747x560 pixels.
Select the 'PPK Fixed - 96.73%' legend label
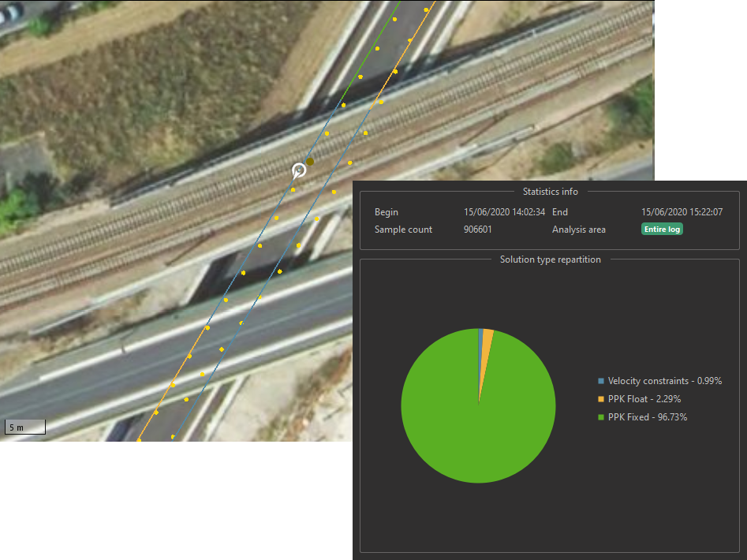tap(647, 417)
